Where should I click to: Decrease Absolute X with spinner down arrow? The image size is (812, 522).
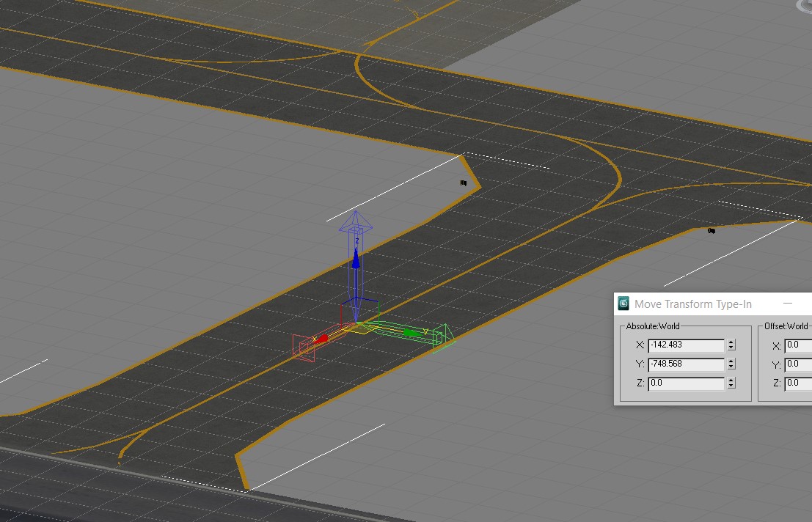tap(731, 348)
